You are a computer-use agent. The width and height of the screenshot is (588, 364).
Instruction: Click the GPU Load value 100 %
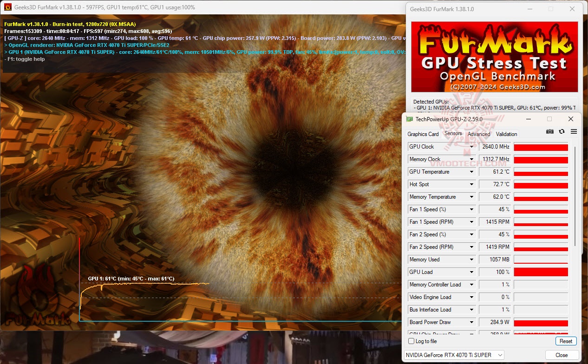coord(495,272)
